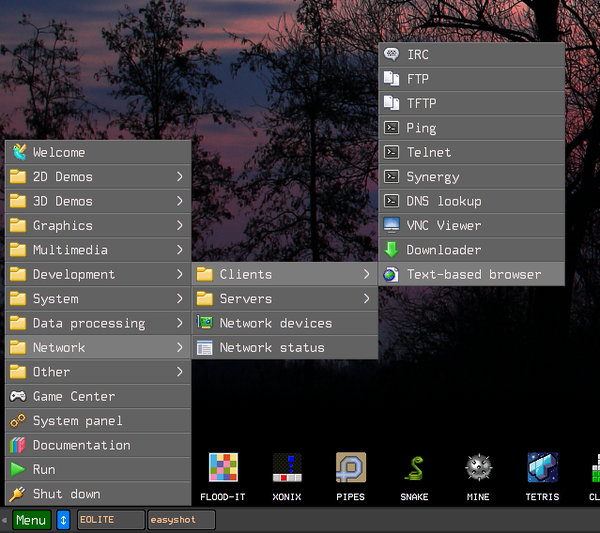Click the Ping terminal icon
Screen dimensions: 600x533
click(391, 127)
